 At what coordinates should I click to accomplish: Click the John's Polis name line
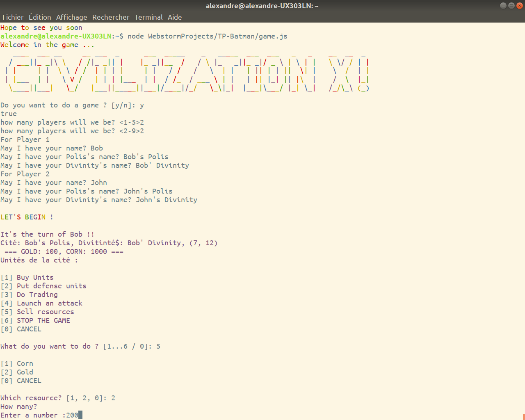click(x=87, y=191)
